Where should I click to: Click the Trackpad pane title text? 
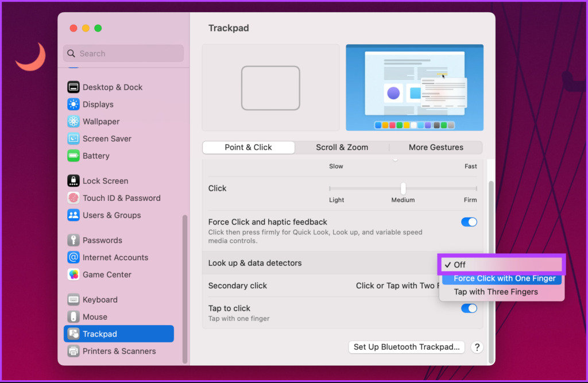click(229, 28)
